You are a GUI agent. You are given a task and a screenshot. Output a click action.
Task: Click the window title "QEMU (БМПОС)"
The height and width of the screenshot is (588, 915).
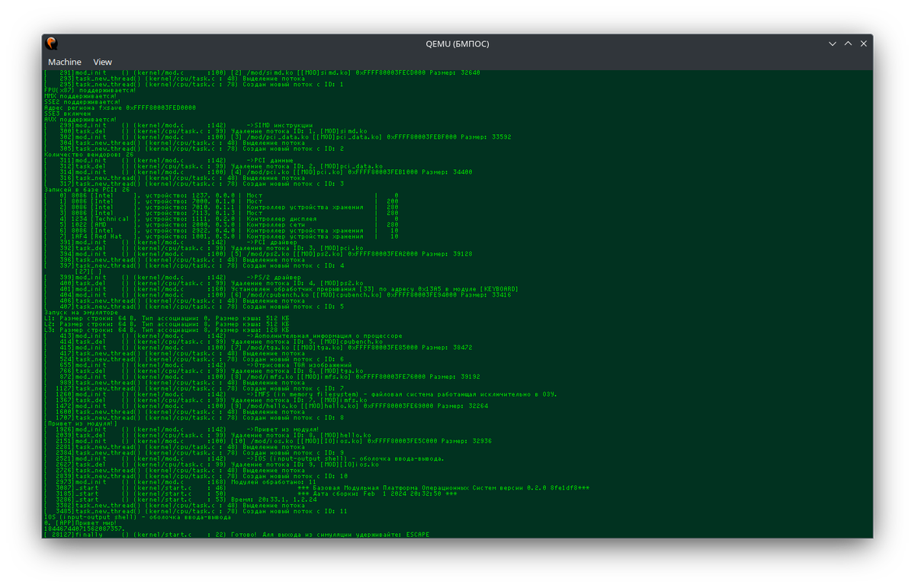click(457, 43)
